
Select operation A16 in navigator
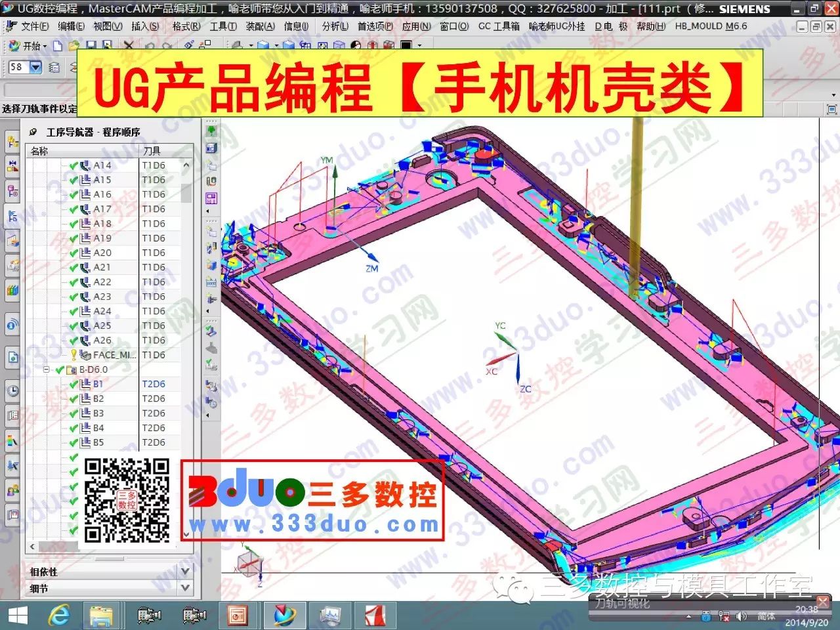(102, 194)
